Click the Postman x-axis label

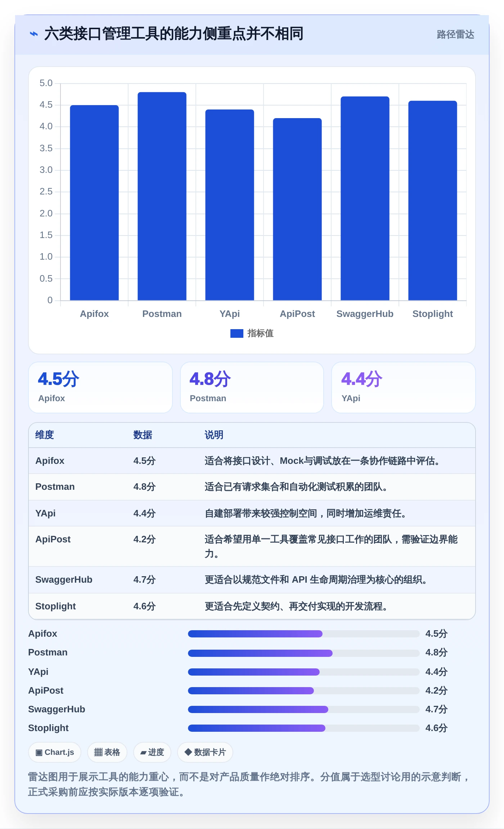coord(162,314)
